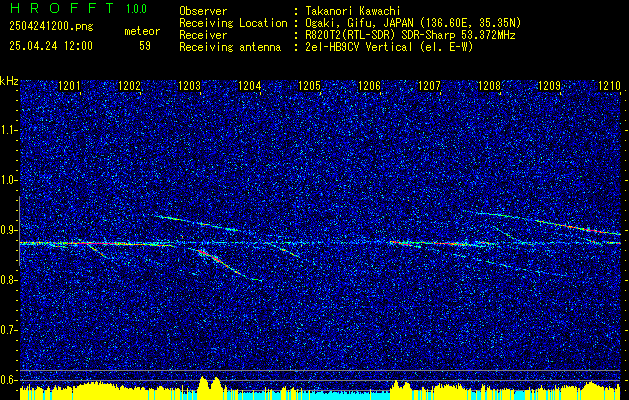629x400 pixels.
Task: Click the 1209 time marker
Action: (549, 86)
